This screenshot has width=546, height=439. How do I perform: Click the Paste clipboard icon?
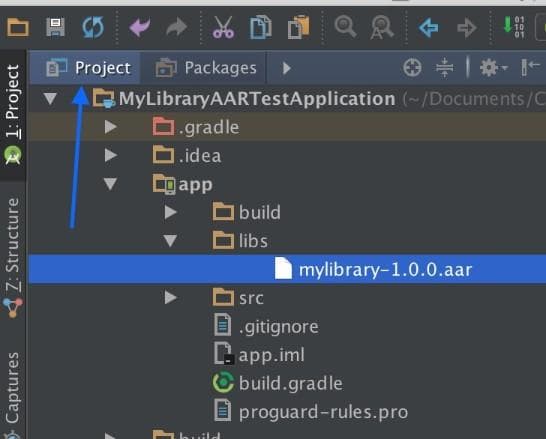pos(298,27)
